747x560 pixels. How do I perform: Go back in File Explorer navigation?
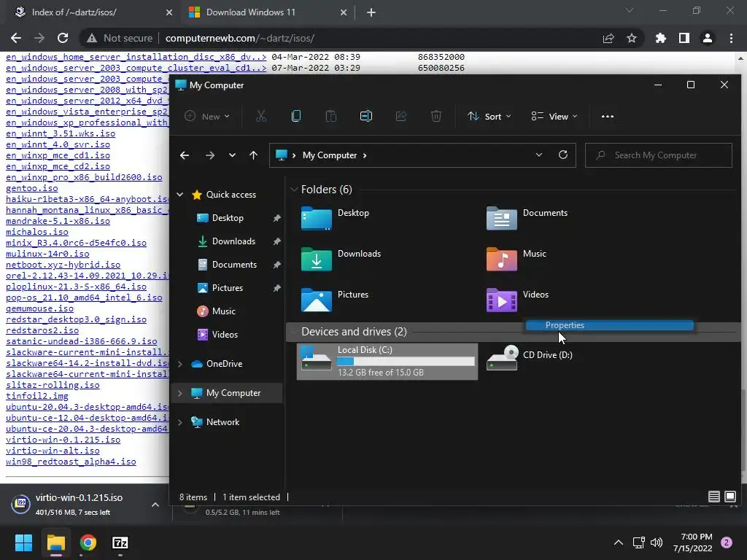185,155
